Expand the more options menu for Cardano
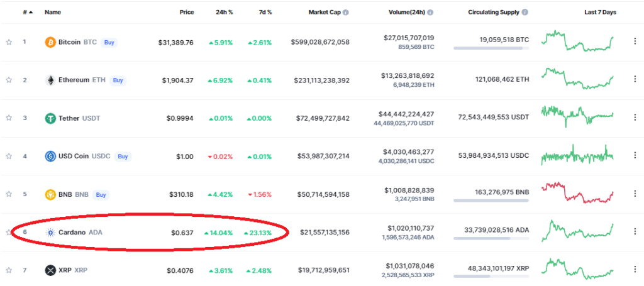The image size is (644, 286). [x=635, y=231]
